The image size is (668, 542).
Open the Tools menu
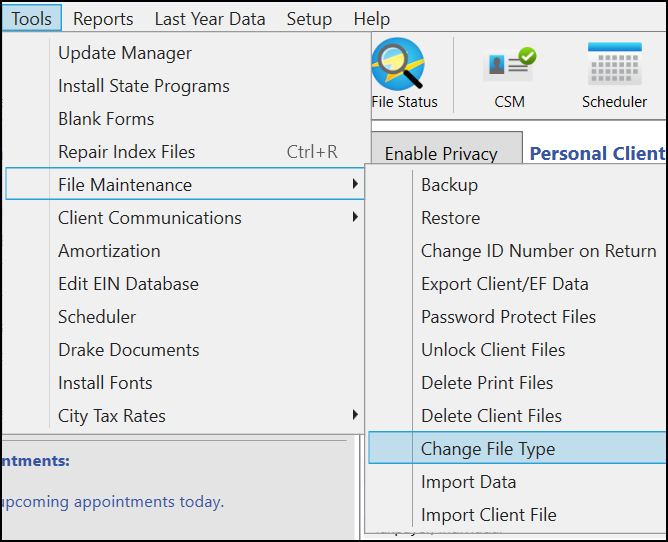click(32, 18)
